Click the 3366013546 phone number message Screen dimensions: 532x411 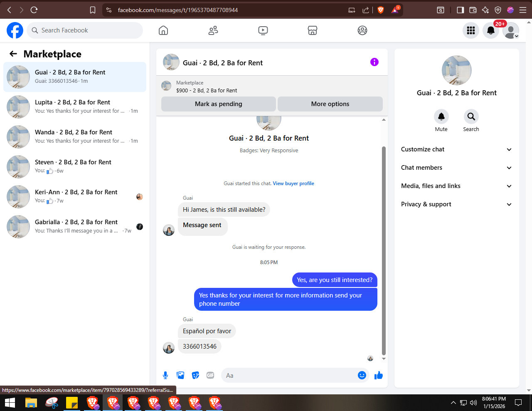coord(199,347)
